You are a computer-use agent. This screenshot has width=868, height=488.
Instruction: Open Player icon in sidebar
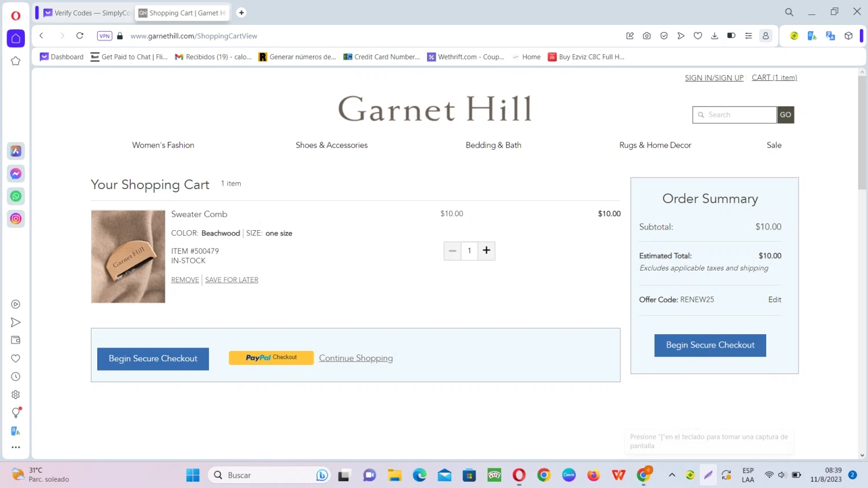point(16,304)
